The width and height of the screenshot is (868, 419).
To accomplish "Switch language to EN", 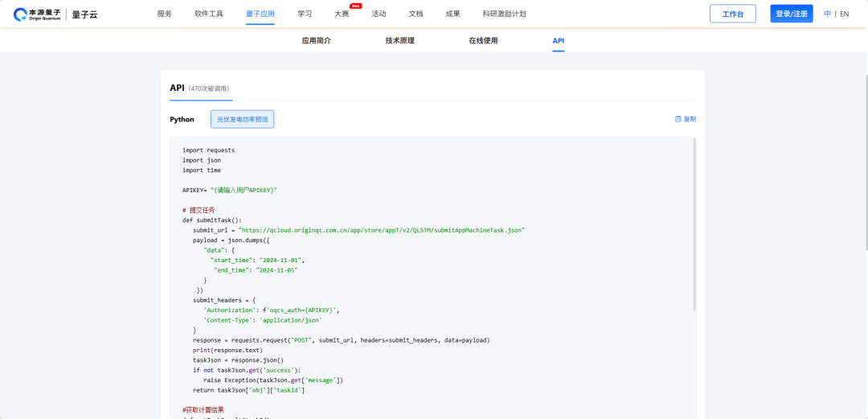I will [x=844, y=14].
